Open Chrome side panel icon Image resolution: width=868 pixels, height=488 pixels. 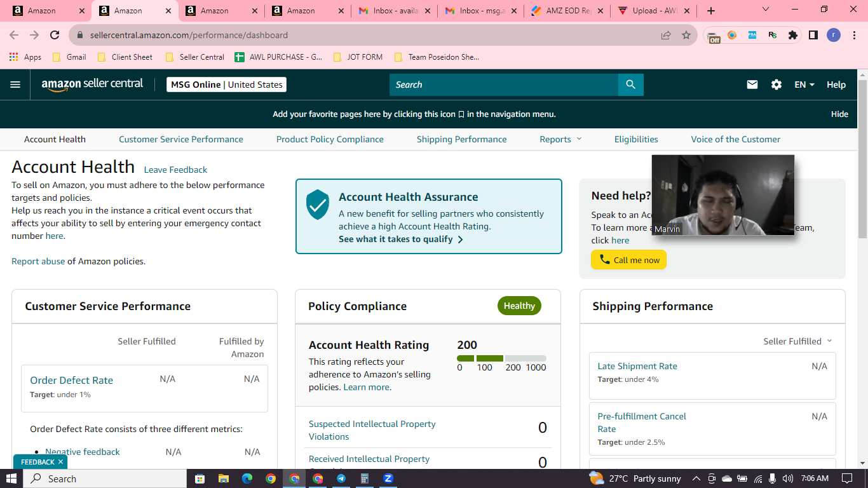[813, 36]
